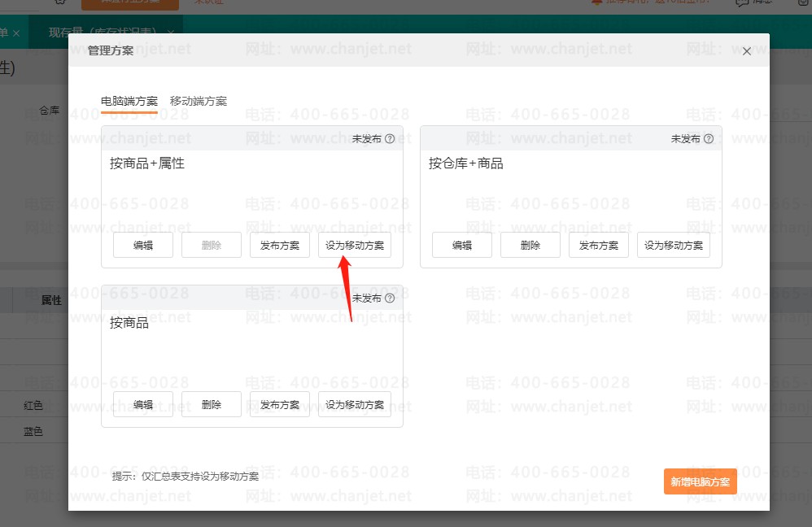Close the 管理方案 dialog
The image size is (812, 527).
pyautogui.click(x=746, y=51)
